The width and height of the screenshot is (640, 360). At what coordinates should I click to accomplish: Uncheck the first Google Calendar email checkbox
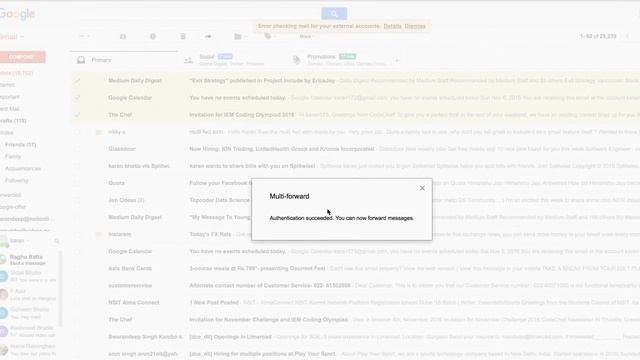tap(78, 98)
